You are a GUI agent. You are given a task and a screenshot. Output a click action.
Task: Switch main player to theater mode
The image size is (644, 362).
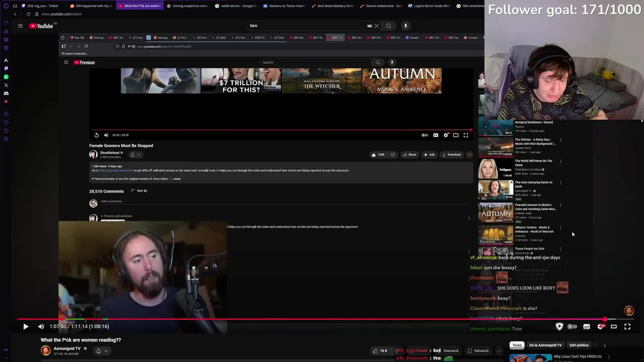[614, 327]
